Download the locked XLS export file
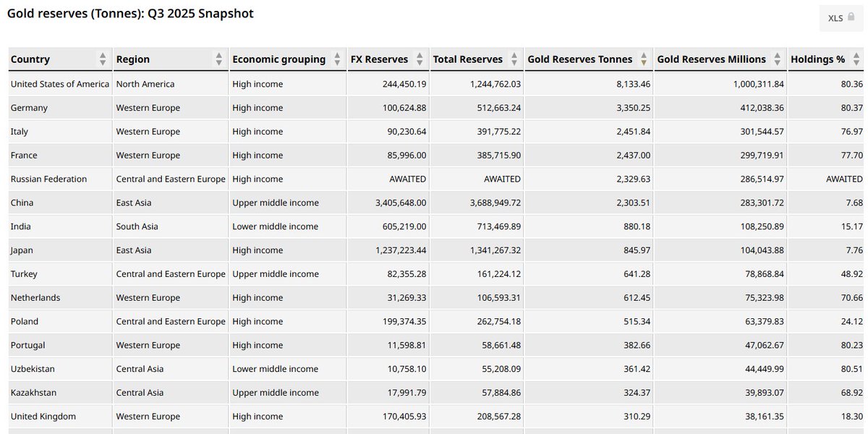 (x=841, y=18)
